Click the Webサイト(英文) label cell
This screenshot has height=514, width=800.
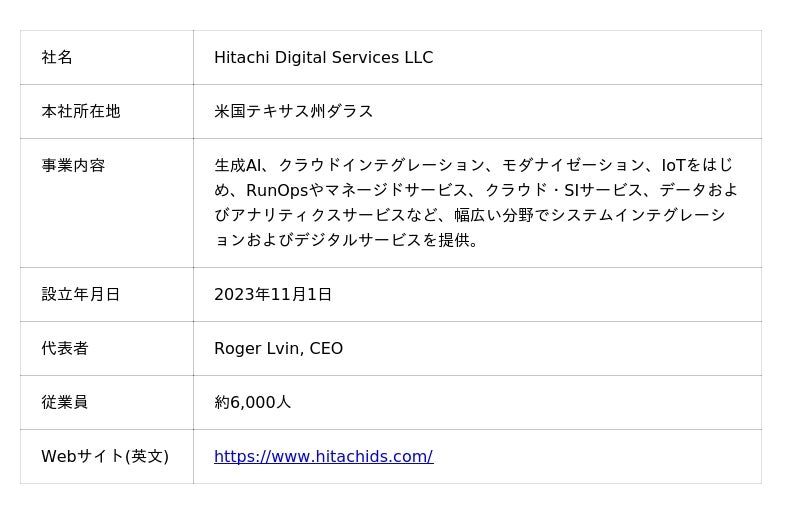[x=105, y=457]
